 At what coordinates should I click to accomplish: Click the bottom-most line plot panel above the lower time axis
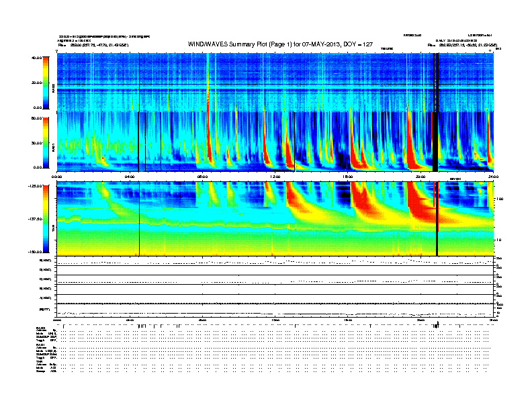pos(275,310)
